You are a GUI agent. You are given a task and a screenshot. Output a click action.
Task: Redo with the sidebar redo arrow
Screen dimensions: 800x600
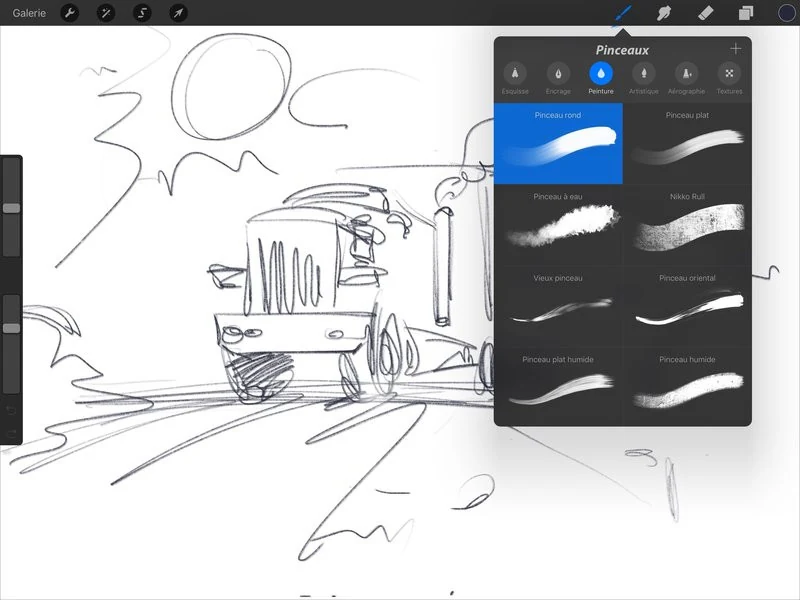tap(11, 434)
